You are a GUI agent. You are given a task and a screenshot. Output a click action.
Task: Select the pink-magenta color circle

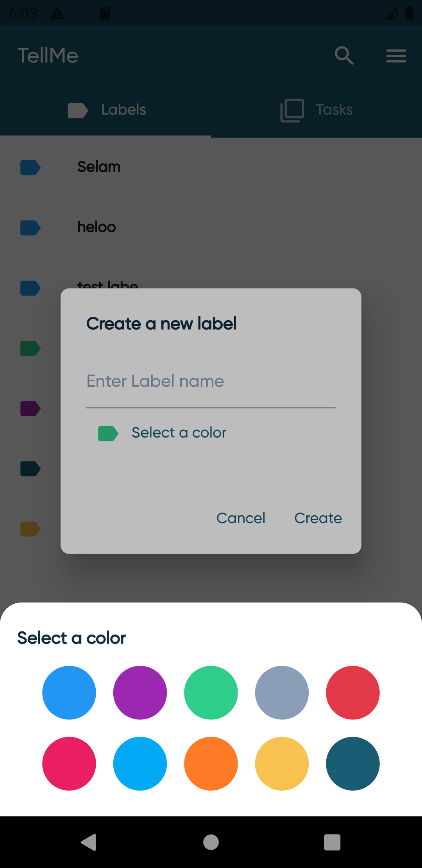[69, 764]
